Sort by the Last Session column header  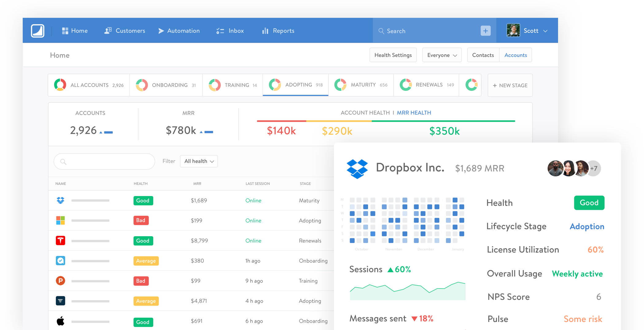(x=258, y=183)
